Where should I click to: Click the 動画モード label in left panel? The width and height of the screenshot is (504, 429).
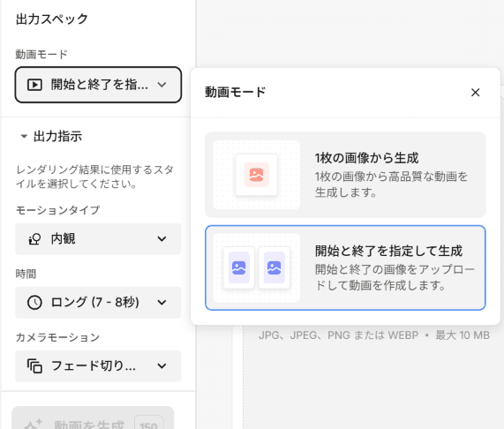pyautogui.click(x=41, y=55)
